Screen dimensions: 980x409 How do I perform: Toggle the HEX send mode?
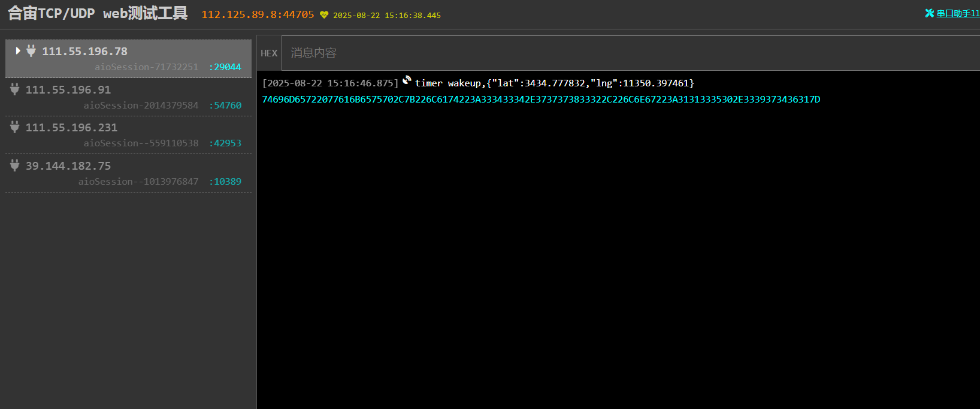(269, 53)
